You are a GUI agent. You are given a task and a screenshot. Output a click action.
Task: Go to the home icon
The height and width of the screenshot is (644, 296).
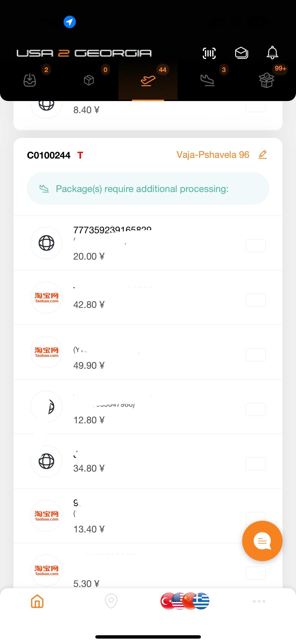(x=37, y=601)
